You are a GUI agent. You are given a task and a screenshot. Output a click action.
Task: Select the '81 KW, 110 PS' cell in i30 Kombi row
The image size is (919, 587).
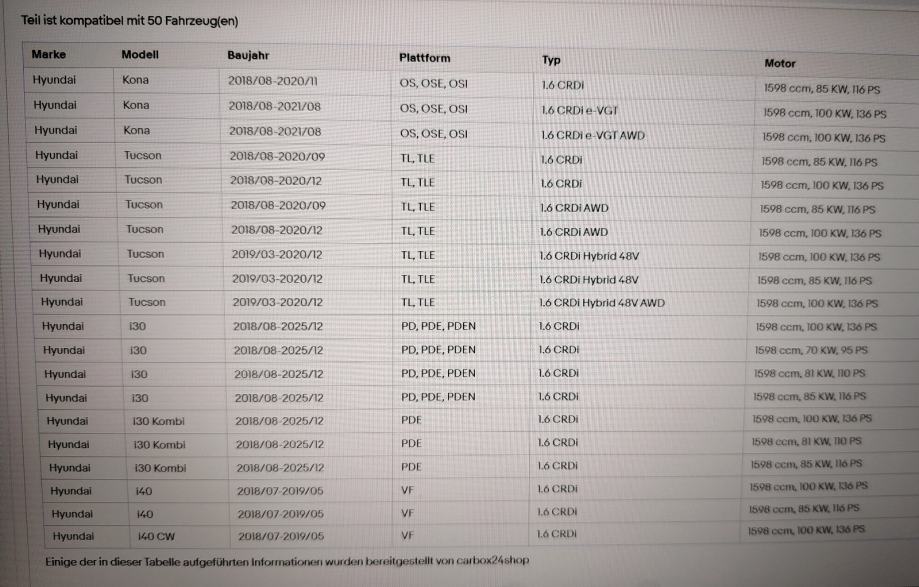(x=806, y=441)
